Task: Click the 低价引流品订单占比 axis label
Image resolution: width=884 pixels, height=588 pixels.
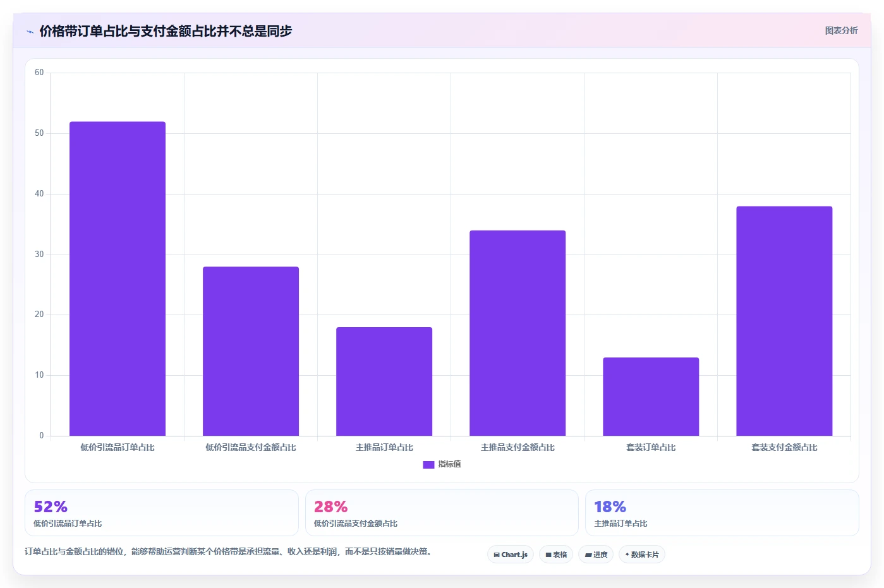Action: click(118, 447)
